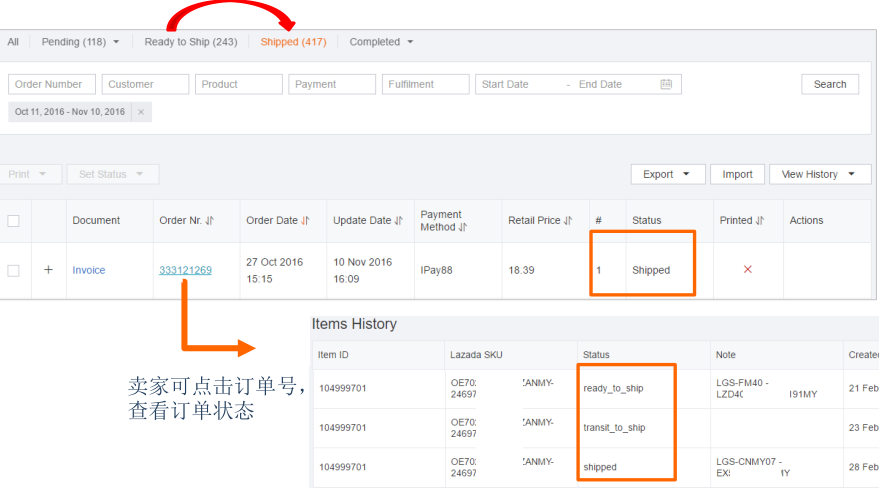Click the Search button
Viewport: 879px width, 488px height.
click(x=830, y=84)
